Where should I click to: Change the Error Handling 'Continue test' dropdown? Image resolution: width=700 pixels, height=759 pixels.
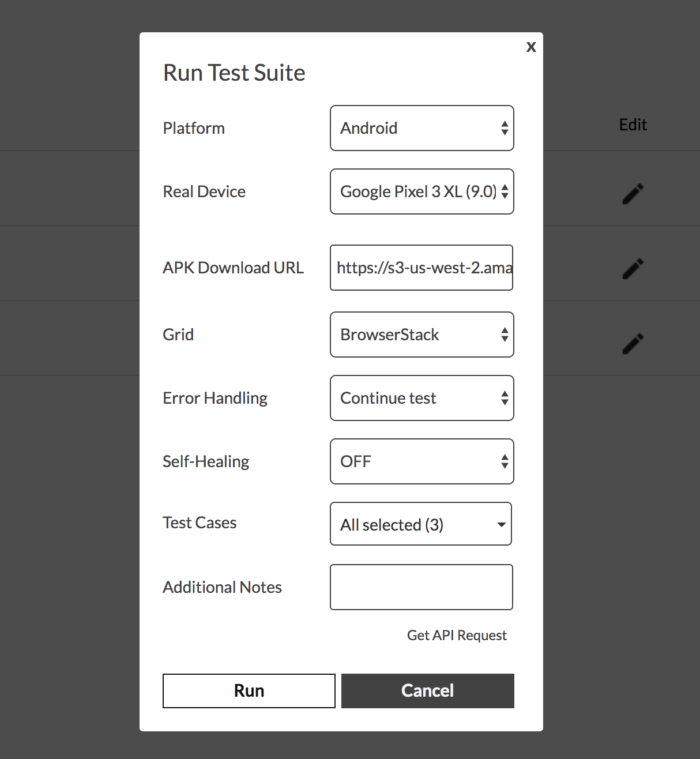(x=421, y=398)
